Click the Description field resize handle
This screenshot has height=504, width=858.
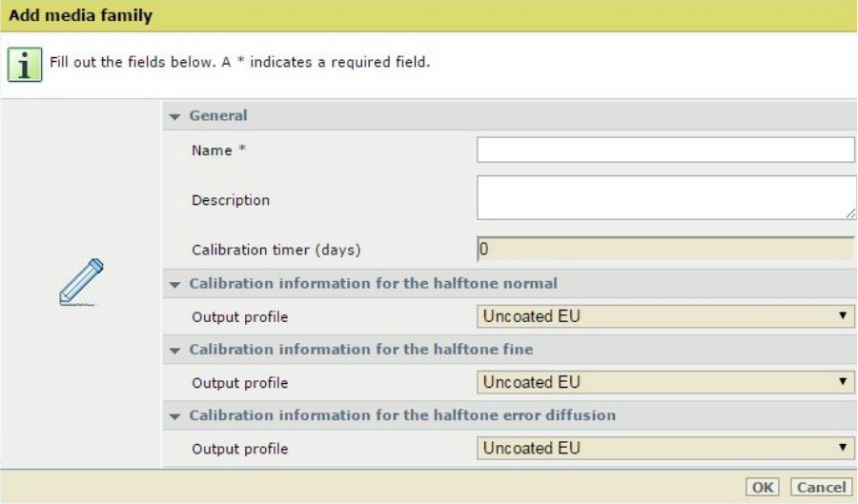[x=850, y=214]
